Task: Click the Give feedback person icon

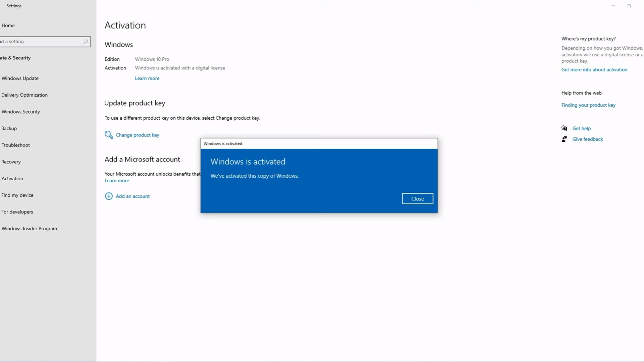Action: coord(564,139)
